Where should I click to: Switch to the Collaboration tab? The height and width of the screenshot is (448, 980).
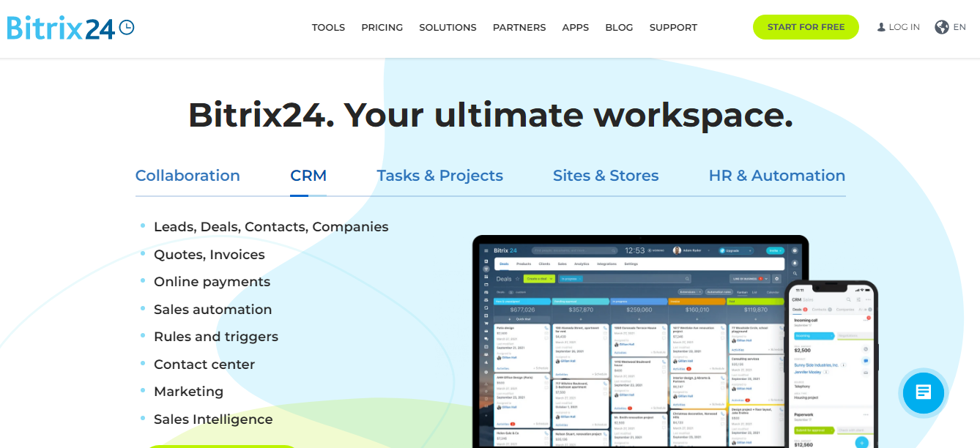[x=188, y=176]
